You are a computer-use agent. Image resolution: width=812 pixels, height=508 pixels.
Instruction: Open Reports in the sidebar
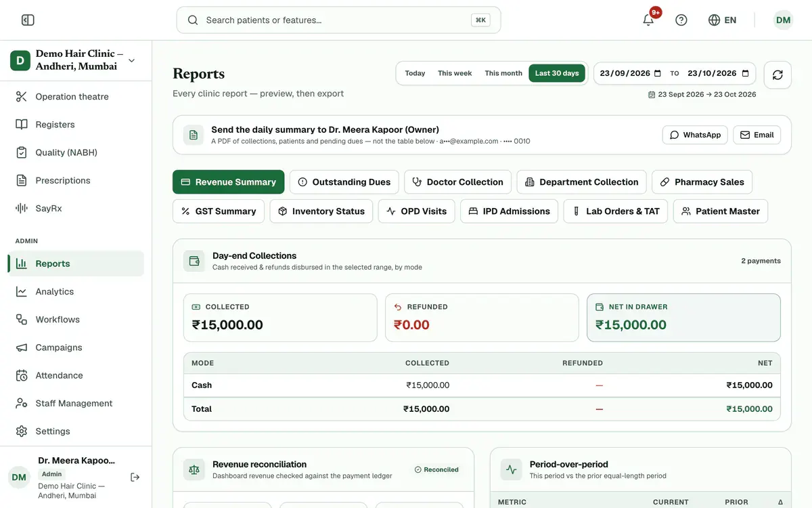76,263
